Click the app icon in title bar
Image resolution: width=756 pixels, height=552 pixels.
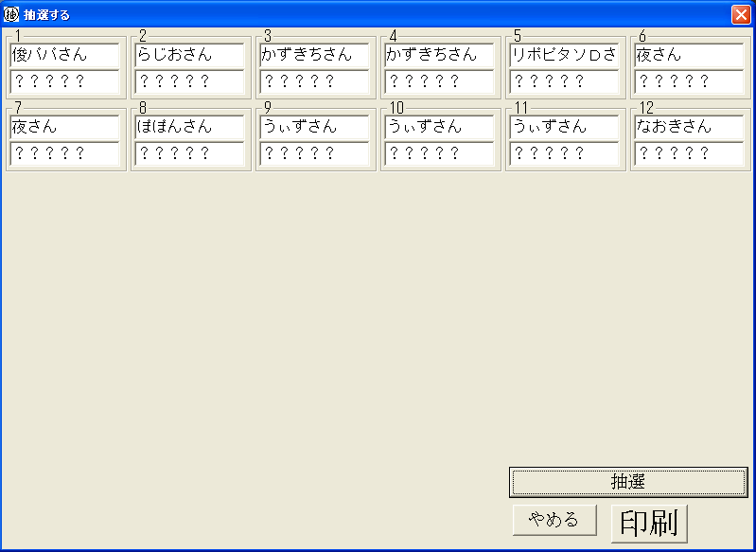click(x=10, y=14)
